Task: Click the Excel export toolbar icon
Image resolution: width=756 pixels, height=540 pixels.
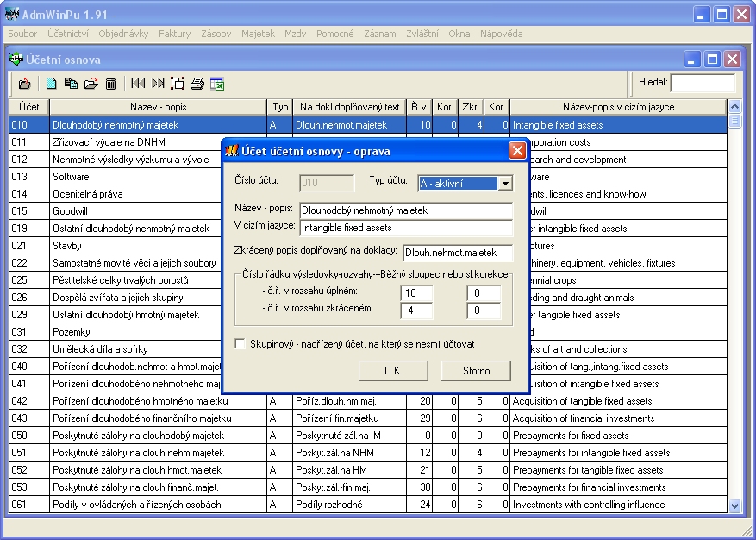Action: tap(217, 84)
